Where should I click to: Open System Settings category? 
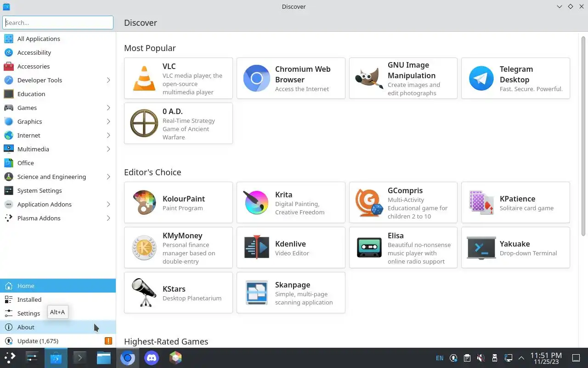[x=58, y=190]
